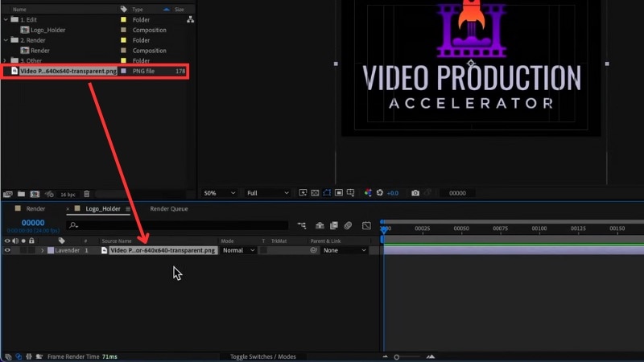This screenshot has height=362, width=644.
Task: Expand or collapse In/Out/Duration pane icon
Action: 29,356
